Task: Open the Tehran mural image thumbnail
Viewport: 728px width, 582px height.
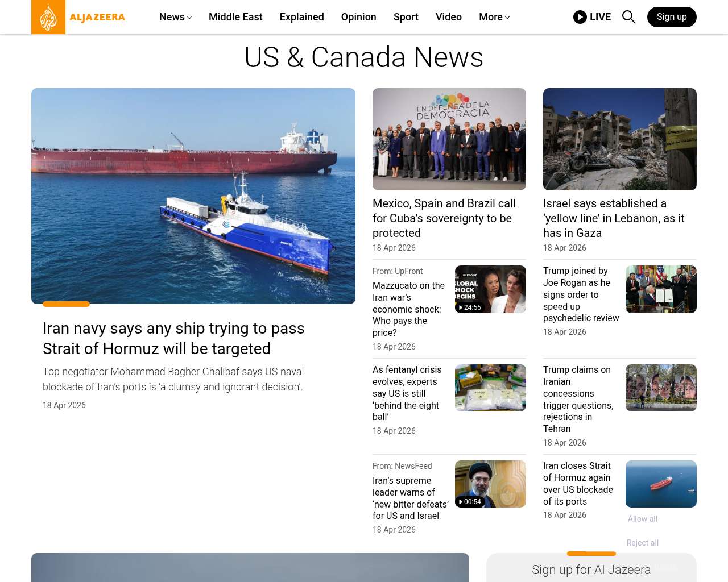Action: click(661, 388)
